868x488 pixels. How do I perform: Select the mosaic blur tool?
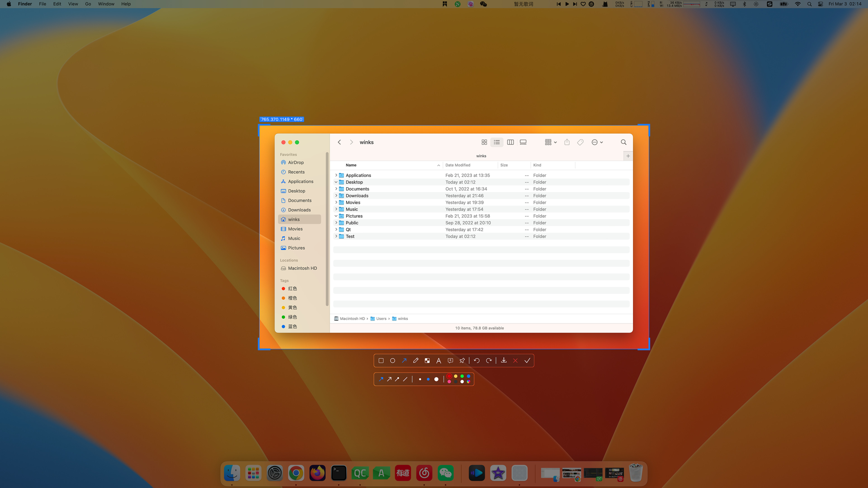tap(427, 360)
